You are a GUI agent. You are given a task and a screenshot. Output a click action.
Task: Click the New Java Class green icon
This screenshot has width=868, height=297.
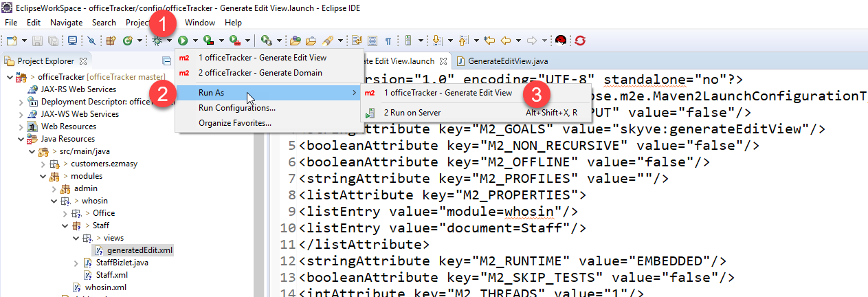pos(127,41)
